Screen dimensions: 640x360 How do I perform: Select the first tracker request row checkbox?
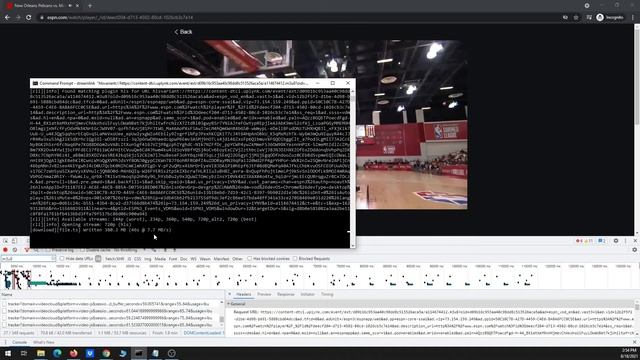[4, 304]
